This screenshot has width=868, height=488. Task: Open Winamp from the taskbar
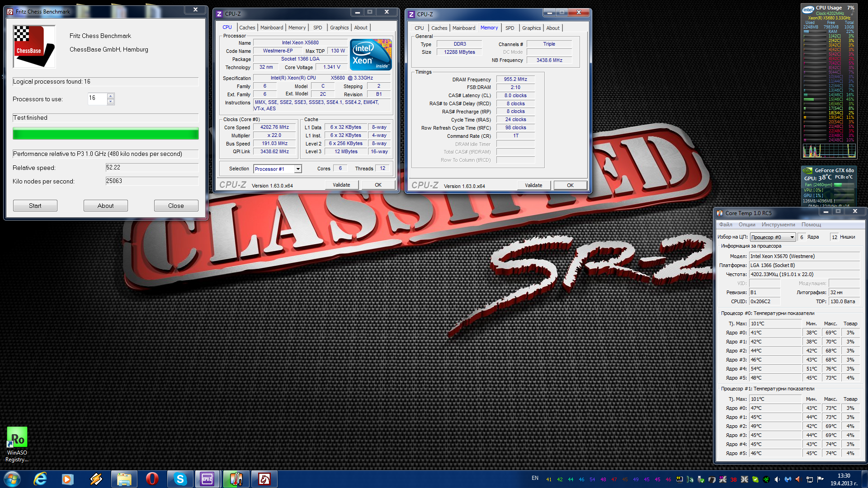tap(96, 479)
